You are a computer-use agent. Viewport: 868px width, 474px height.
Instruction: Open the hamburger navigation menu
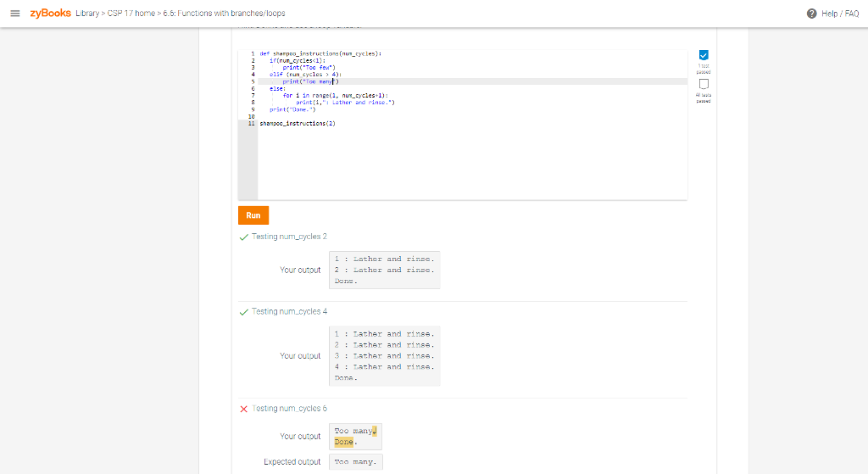pos(15,14)
